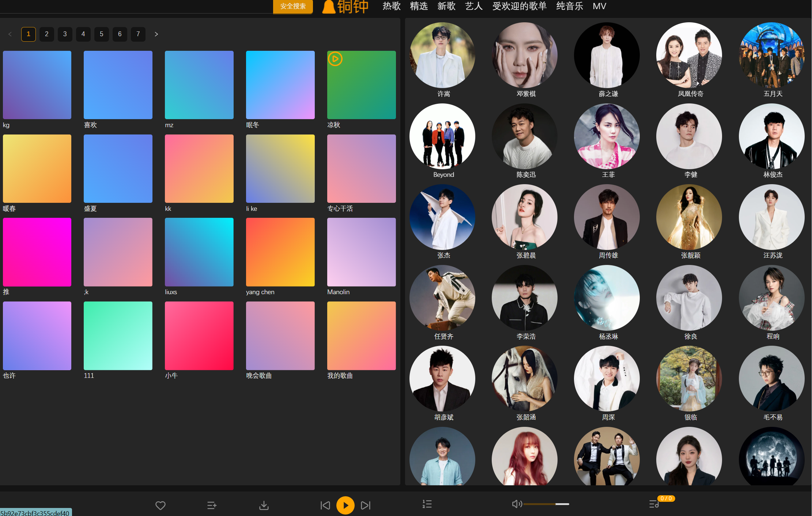Click the heart favorite icon
This screenshot has height=516, width=812.
[160, 505]
